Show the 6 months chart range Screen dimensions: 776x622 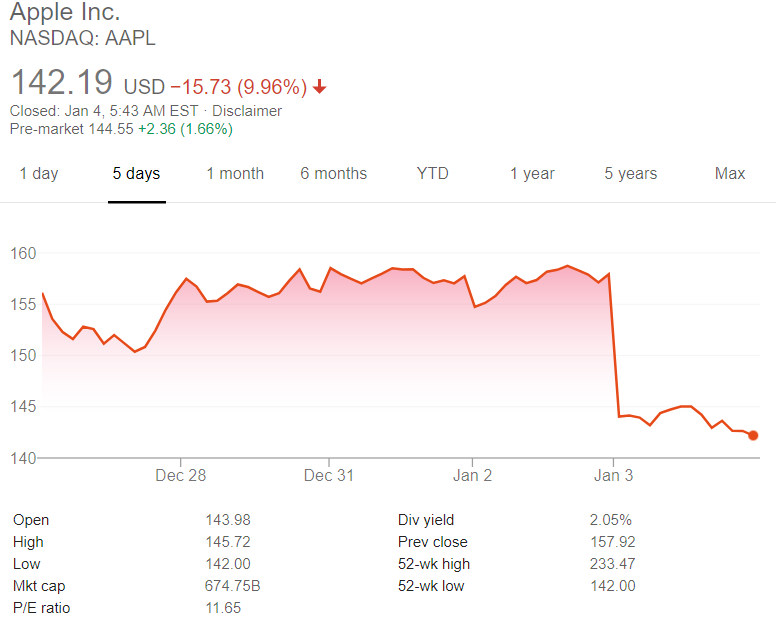click(x=333, y=174)
